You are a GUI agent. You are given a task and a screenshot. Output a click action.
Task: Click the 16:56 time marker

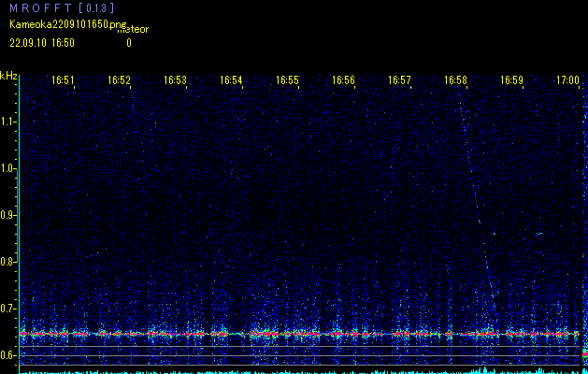click(x=343, y=80)
